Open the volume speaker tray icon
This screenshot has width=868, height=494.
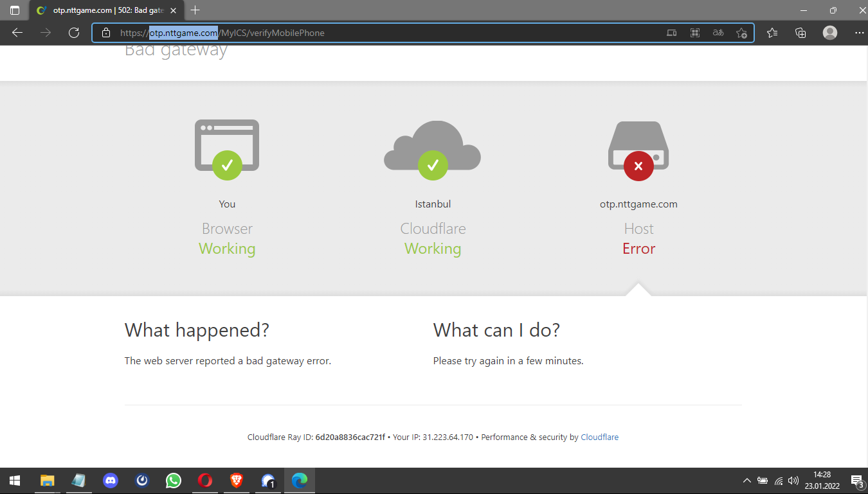(x=793, y=481)
